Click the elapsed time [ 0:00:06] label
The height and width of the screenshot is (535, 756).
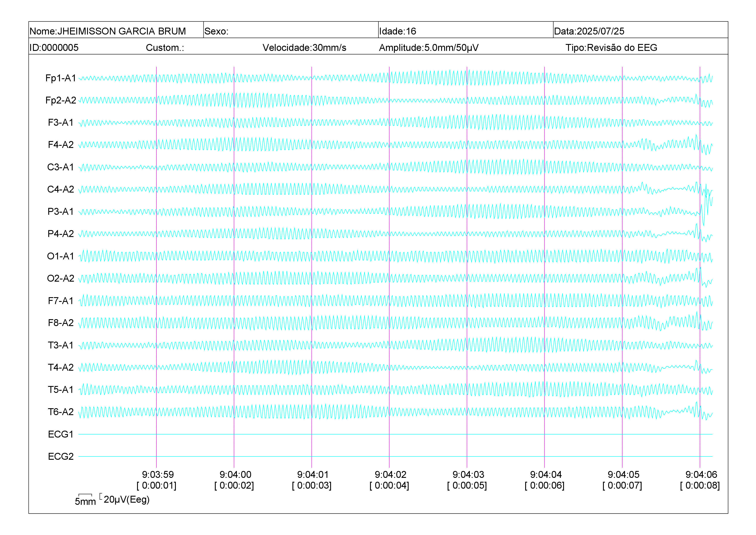click(545, 486)
